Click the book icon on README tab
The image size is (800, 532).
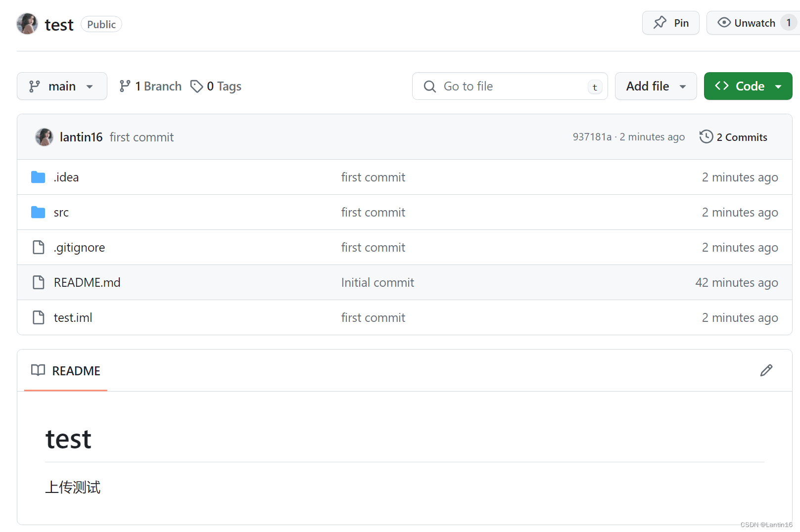pos(38,370)
